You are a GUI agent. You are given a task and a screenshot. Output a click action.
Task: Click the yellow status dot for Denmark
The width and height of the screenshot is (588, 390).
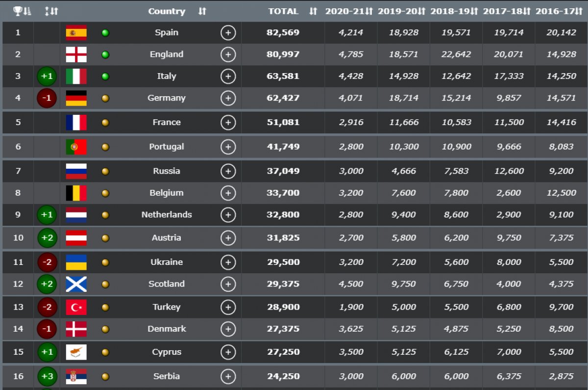tap(105, 329)
